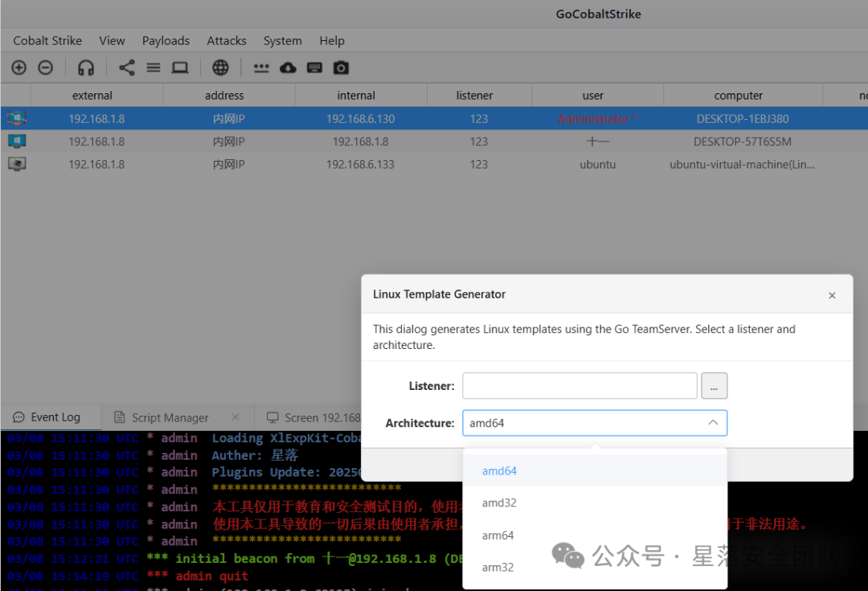The width and height of the screenshot is (868, 591).
Task: Open the Attacks menu
Action: [x=227, y=40]
